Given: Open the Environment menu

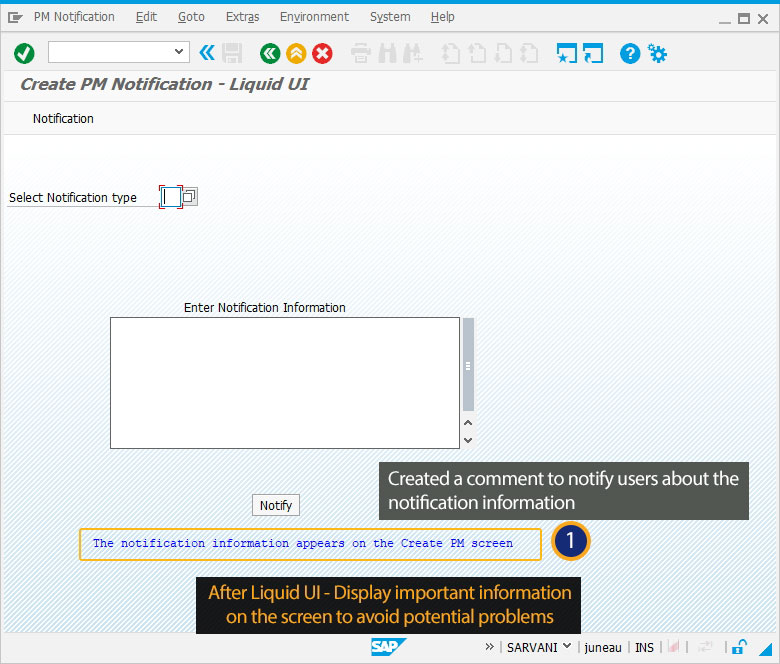Looking at the screenshot, I should [314, 17].
